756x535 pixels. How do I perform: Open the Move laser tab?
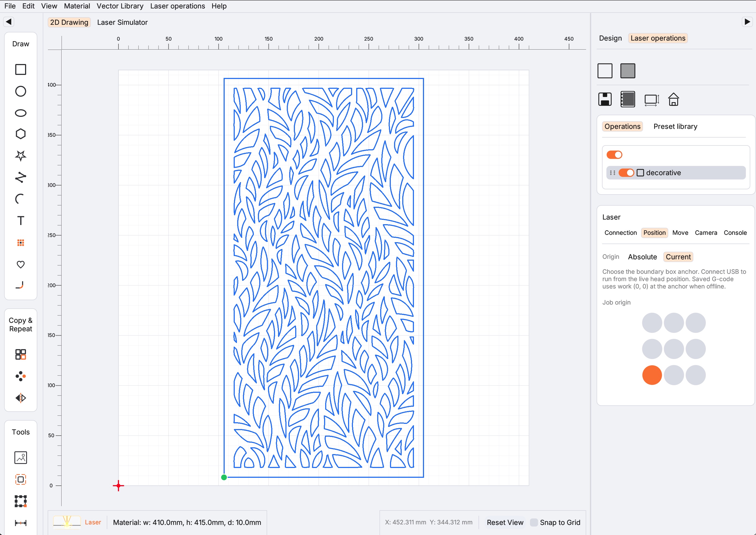pyautogui.click(x=680, y=233)
